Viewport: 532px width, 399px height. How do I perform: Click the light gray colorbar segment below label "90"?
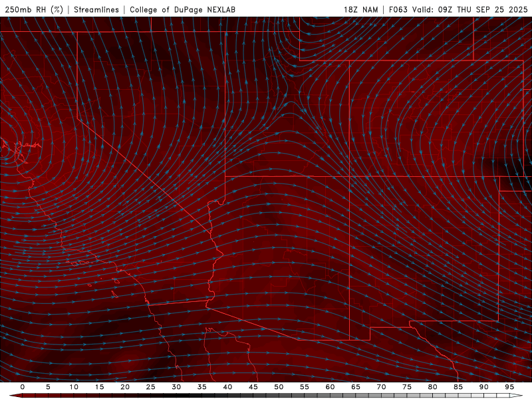[489, 396]
